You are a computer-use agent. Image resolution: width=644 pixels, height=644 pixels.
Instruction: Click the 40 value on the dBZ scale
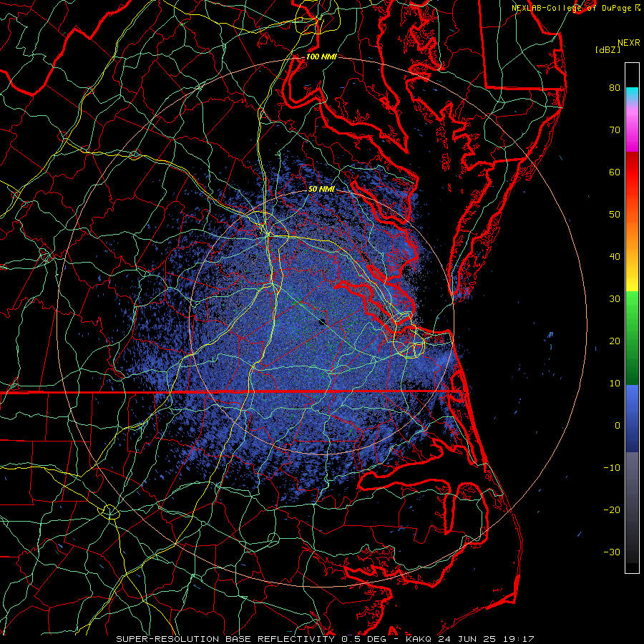click(615, 257)
